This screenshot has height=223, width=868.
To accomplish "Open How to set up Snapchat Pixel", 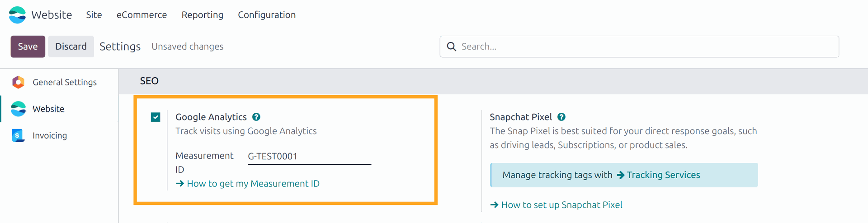I will click(x=556, y=205).
